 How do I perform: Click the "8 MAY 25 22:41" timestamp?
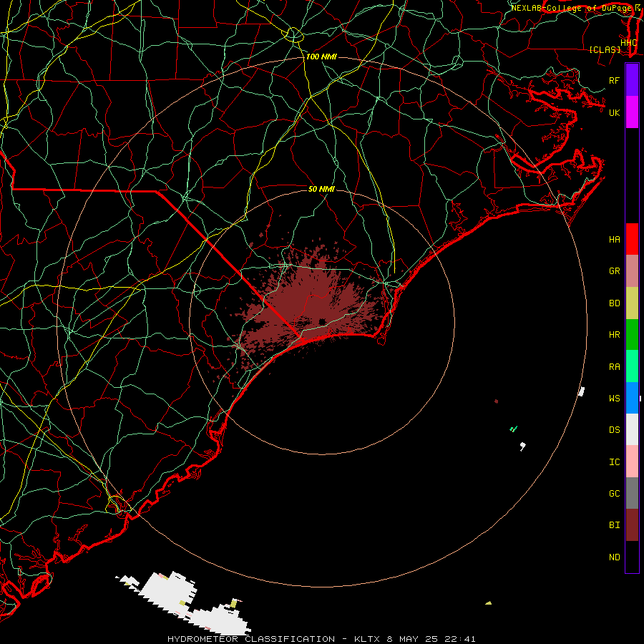(431, 639)
